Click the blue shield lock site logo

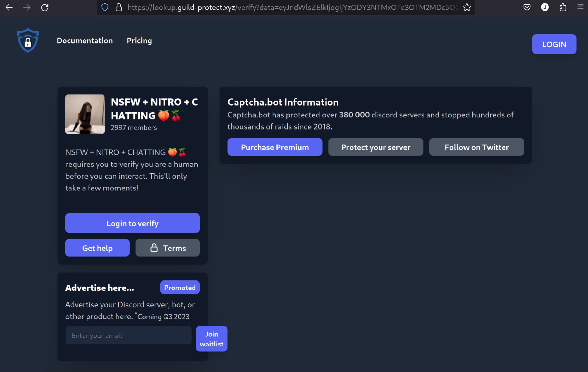click(x=28, y=40)
